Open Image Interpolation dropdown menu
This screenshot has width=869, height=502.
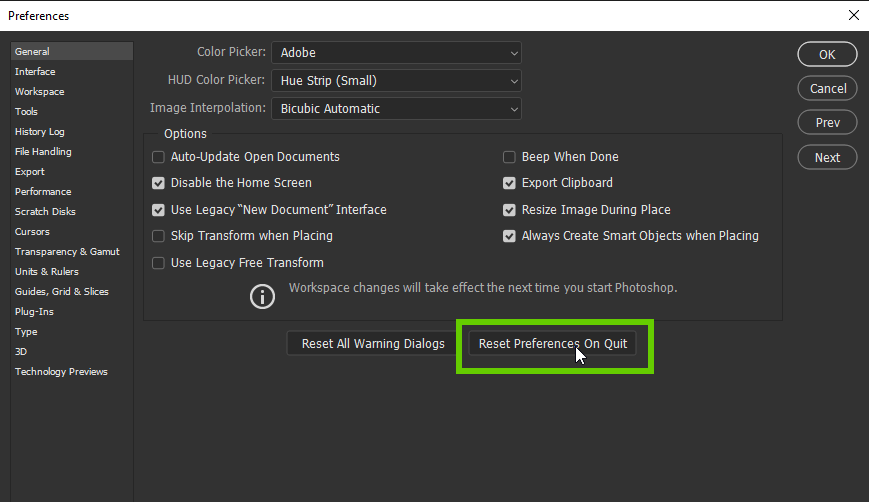point(396,108)
